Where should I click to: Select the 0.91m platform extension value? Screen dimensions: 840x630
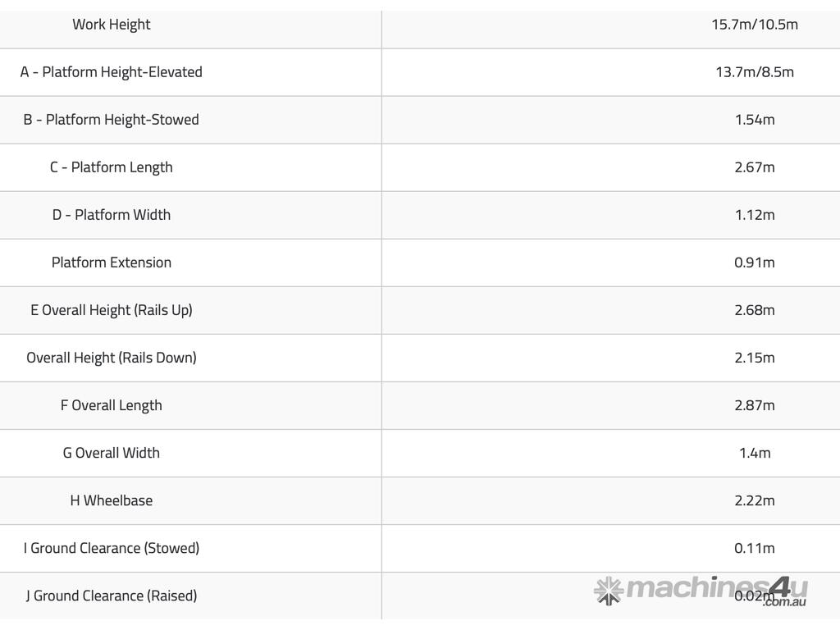pyautogui.click(x=755, y=262)
